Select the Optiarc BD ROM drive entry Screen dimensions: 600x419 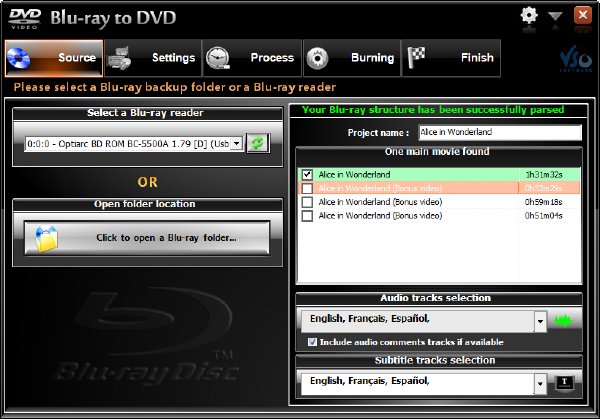(x=129, y=143)
